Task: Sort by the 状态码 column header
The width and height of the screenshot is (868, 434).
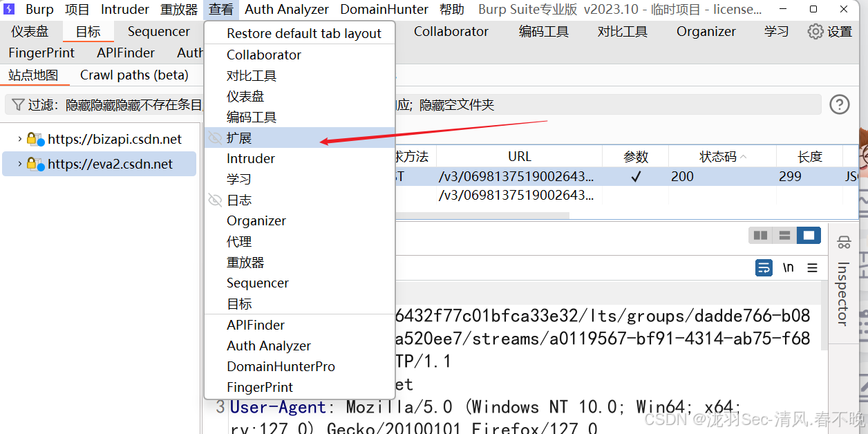Action: (723, 157)
